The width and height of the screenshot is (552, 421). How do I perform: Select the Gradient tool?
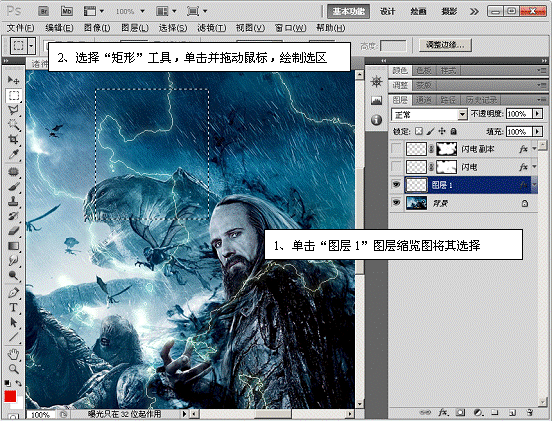[x=13, y=245]
